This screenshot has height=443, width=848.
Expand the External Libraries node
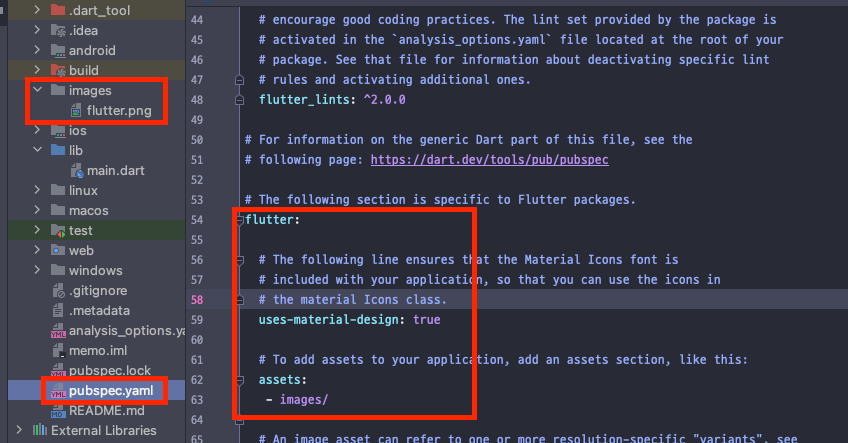19,430
